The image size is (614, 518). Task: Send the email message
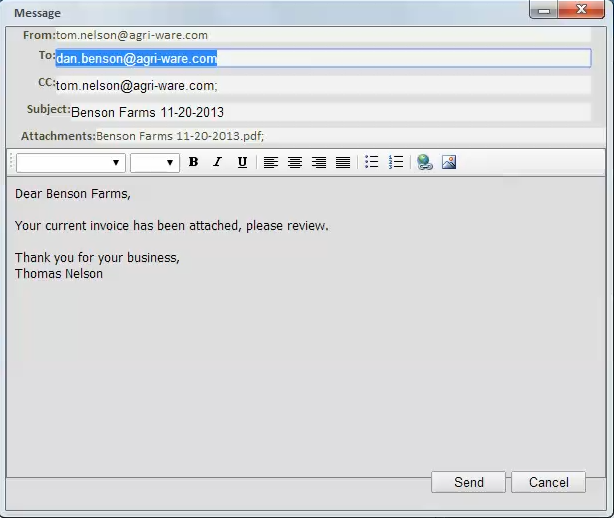coord(468,482)
